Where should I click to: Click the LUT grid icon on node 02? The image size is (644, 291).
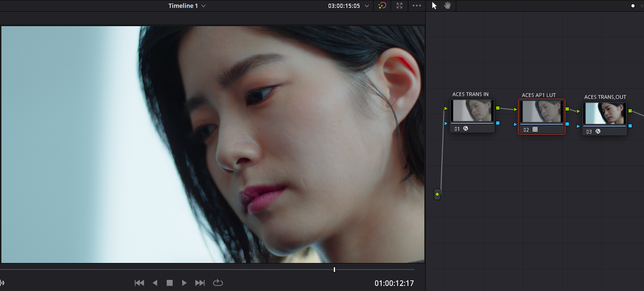click(535, 129)
